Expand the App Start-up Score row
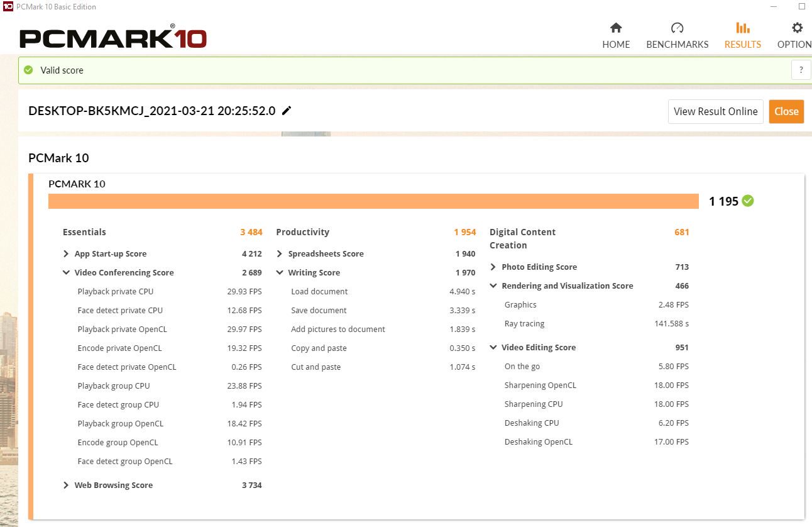812x527 pixels. pos(66,254)
